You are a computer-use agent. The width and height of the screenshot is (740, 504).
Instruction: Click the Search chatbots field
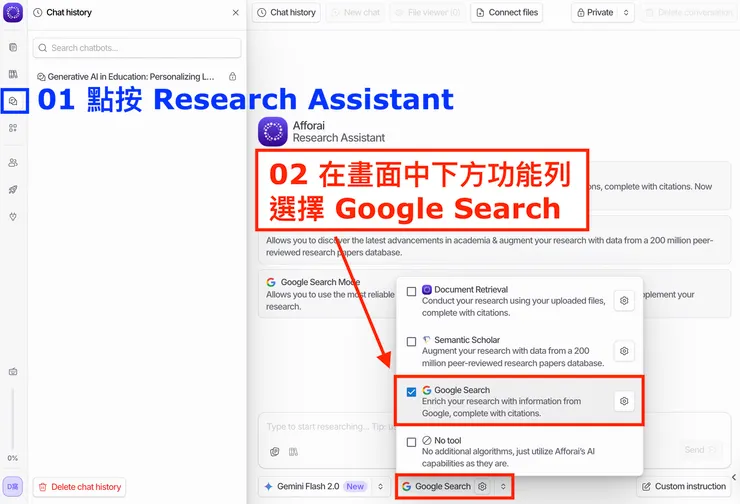137,48
